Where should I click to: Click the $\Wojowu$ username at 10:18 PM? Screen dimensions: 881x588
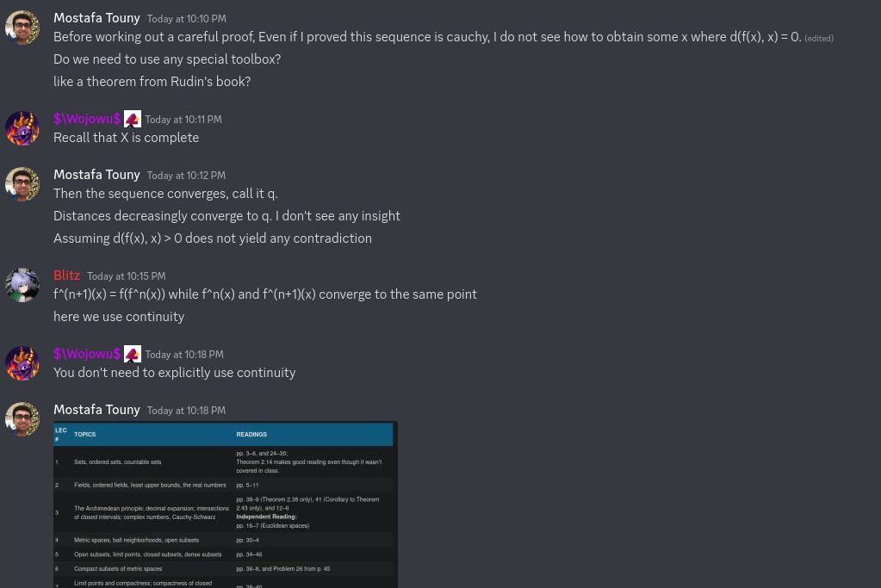pyautogui.click(x=87, y=354)
